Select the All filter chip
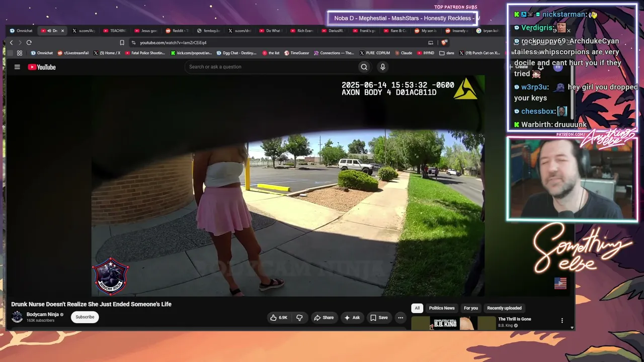Screen dimensions: 644x362 pyautogui.click(x=417, y=308)
